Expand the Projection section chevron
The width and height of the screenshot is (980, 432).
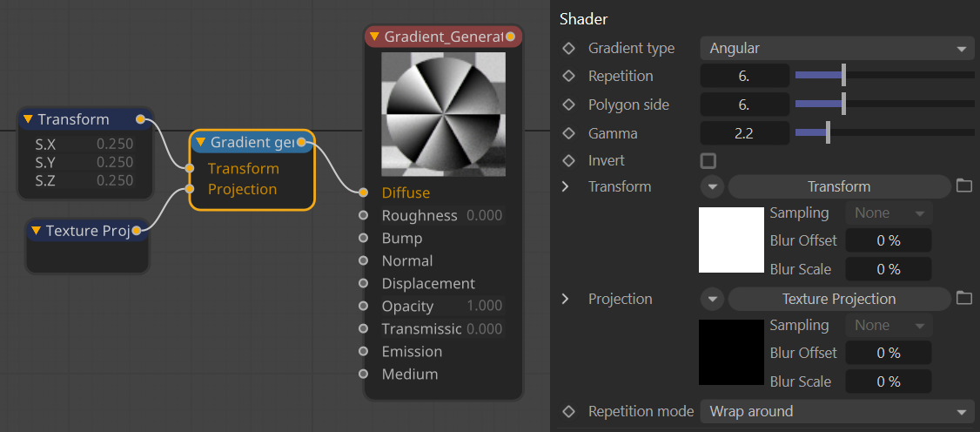[x=566, y=299]
